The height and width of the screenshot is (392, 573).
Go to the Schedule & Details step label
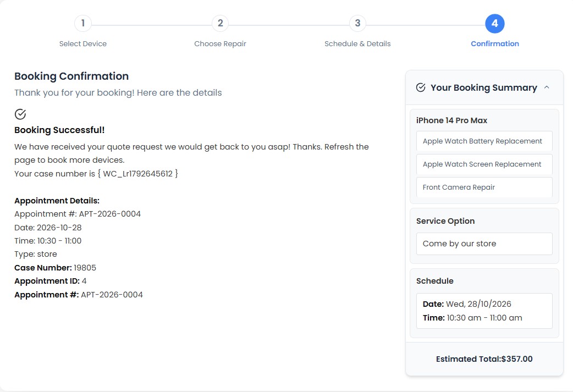coord(357,44)
